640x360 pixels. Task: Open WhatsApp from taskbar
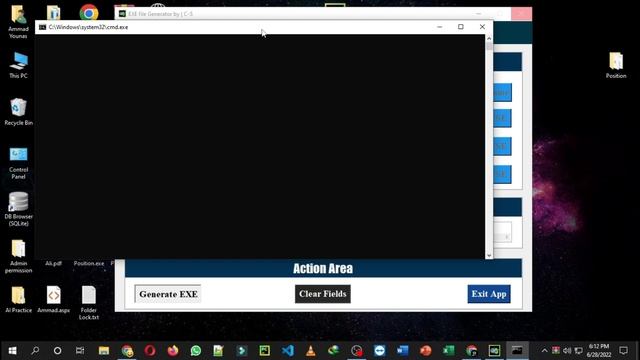point(196,351)
